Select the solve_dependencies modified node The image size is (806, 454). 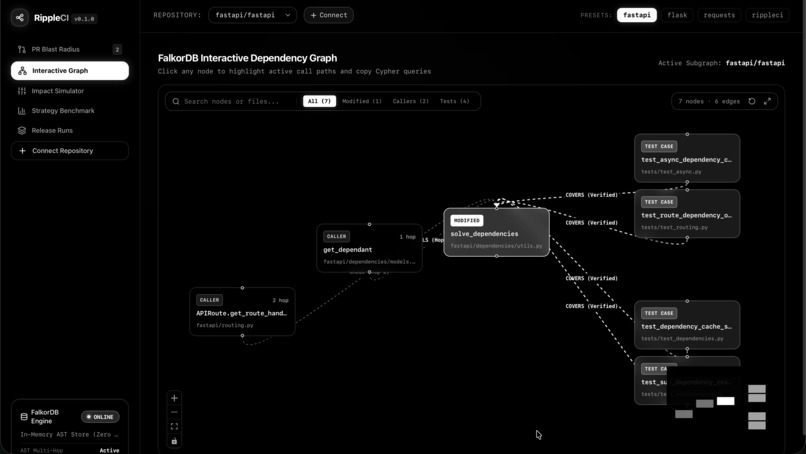tap(497, 232)
